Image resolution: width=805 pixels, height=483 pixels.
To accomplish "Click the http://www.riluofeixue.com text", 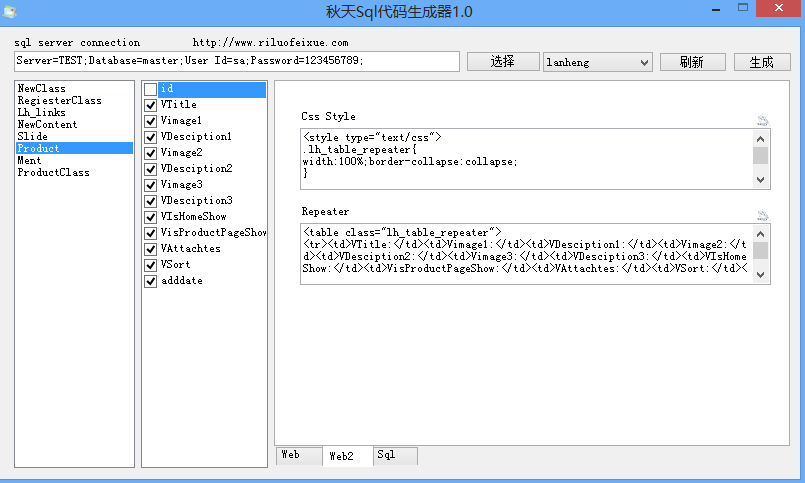I will [x=271, y=43].
